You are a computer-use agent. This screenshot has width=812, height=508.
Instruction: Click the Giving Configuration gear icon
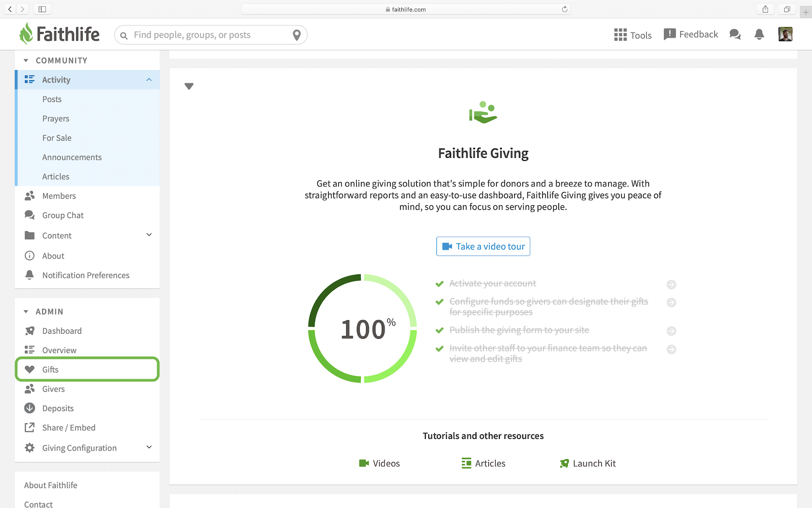30,448
